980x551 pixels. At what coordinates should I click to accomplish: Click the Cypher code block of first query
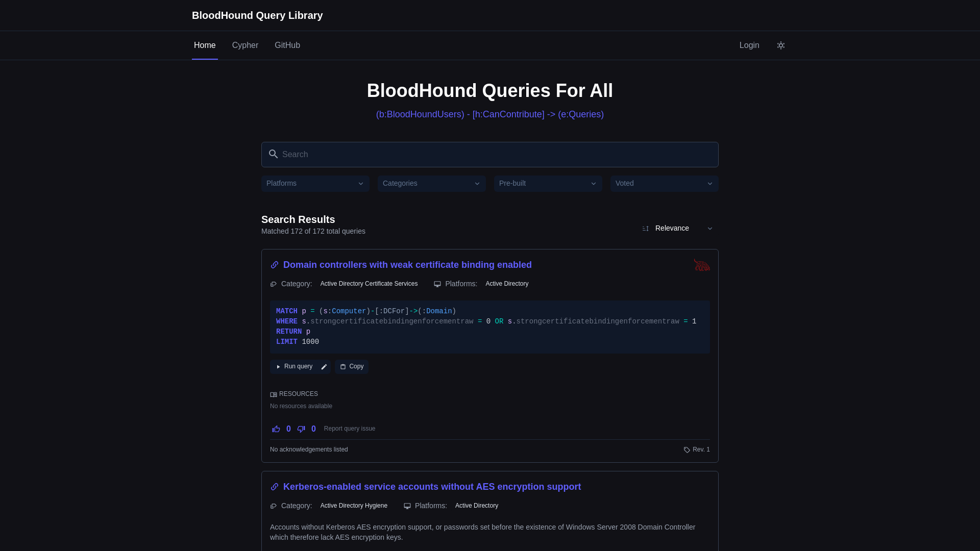click(x=490, y=327)
